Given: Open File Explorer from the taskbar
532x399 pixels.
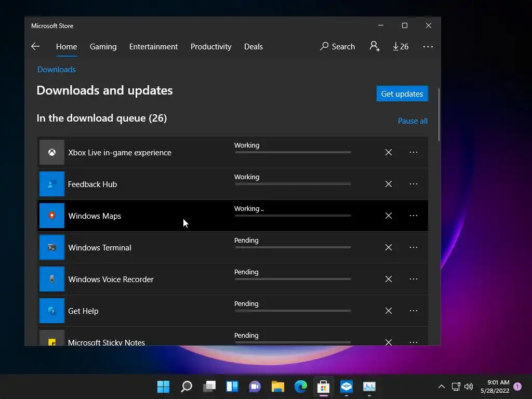Looking at the screenshot, I should (x=278, y=387).
